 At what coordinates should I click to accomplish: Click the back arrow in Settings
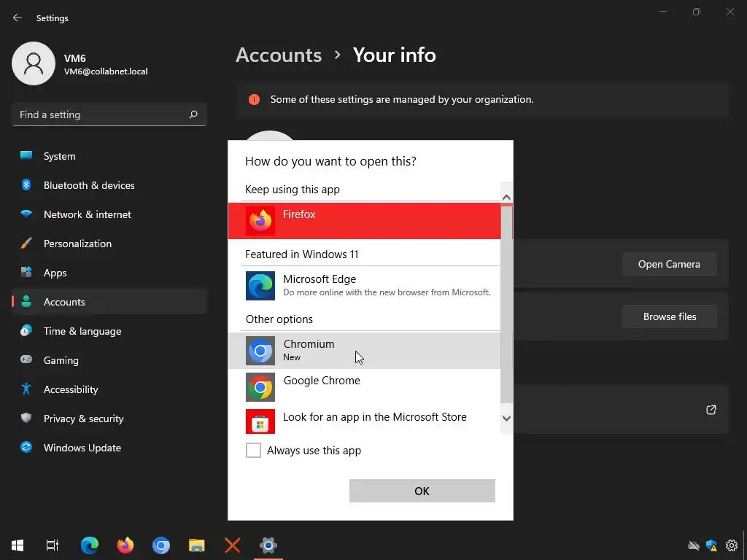(18, 17)
